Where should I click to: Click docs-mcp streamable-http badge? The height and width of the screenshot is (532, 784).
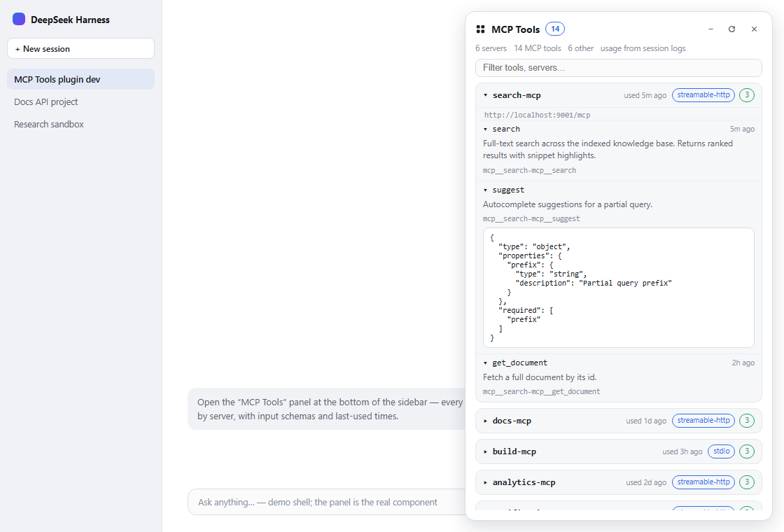pos(703,421)
